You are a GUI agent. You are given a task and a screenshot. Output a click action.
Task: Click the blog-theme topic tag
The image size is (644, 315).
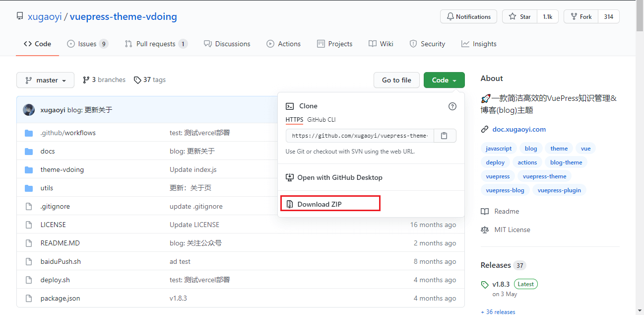[566, 162]
